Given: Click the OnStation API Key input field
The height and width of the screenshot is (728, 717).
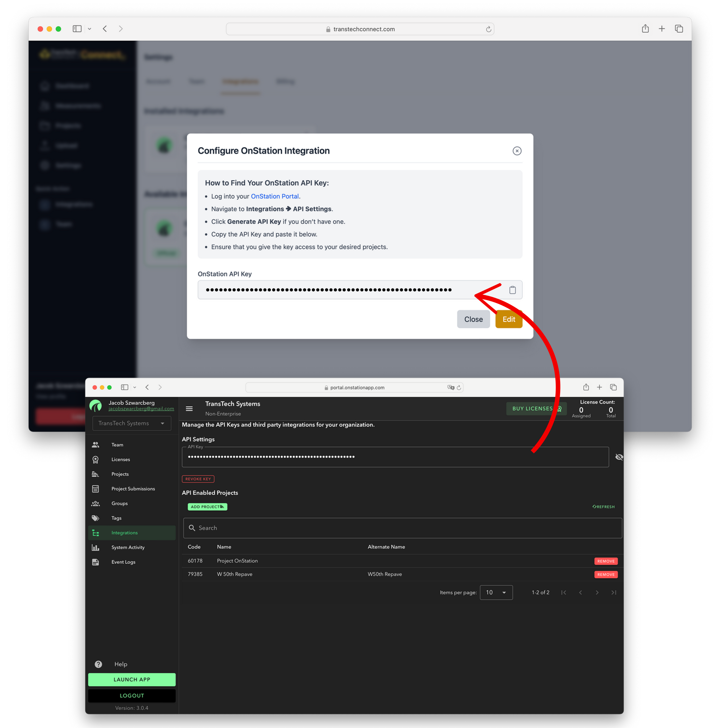Looking at the screenshot, I should tap(360, 290).
